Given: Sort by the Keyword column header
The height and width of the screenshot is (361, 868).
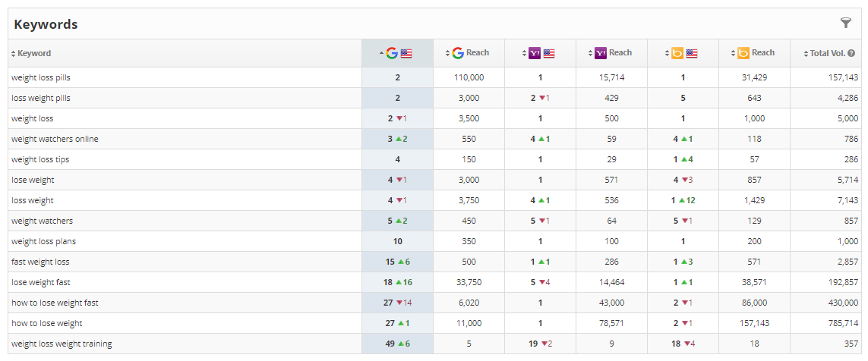Looking at the screenshot, I should (x=34, y=53).
